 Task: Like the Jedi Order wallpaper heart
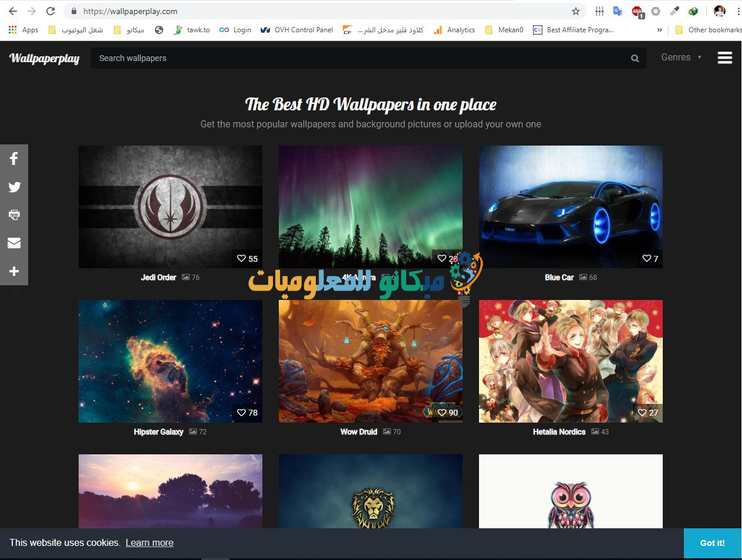(241, 258)
